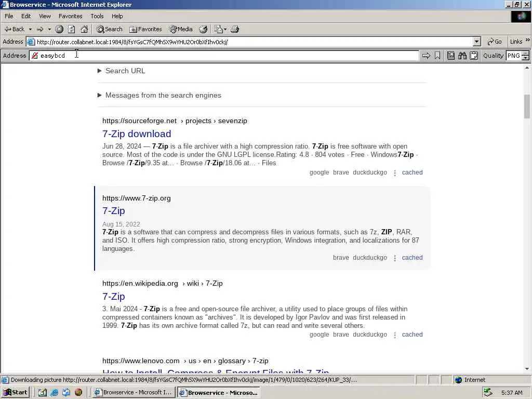Go to the Home page icon
This screenshot has width=532, height=399.
(x=84, y=29)
